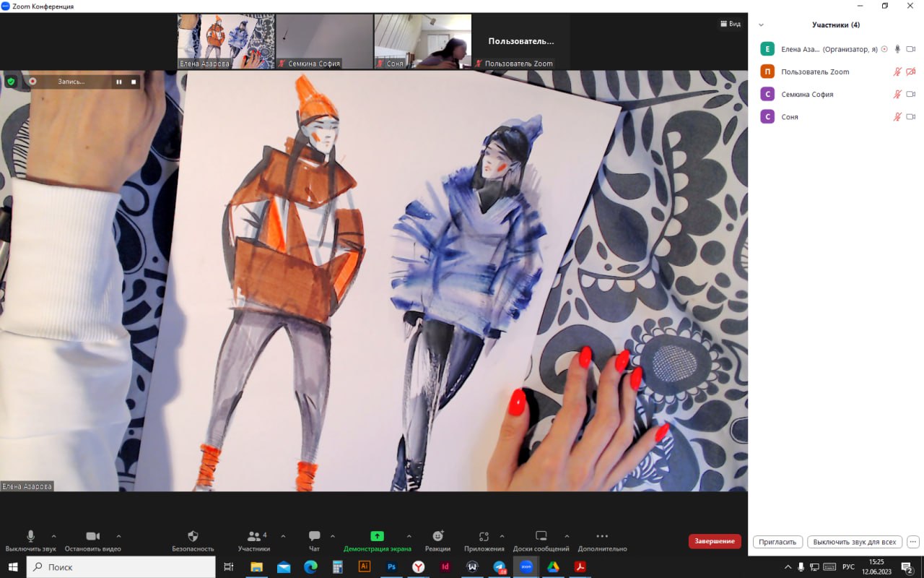
Task: Click Выключить звук для всех button
Action: (x=854, y=542)
